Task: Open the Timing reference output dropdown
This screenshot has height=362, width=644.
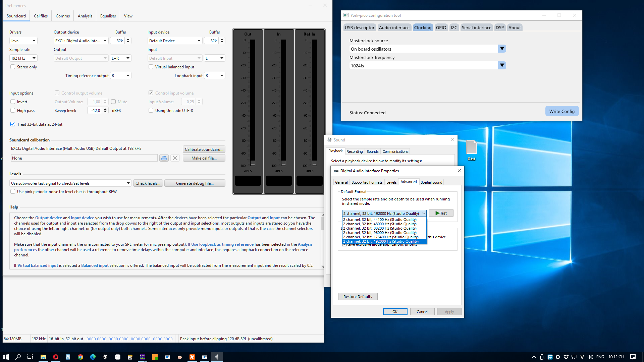Action: click(120, 76)
